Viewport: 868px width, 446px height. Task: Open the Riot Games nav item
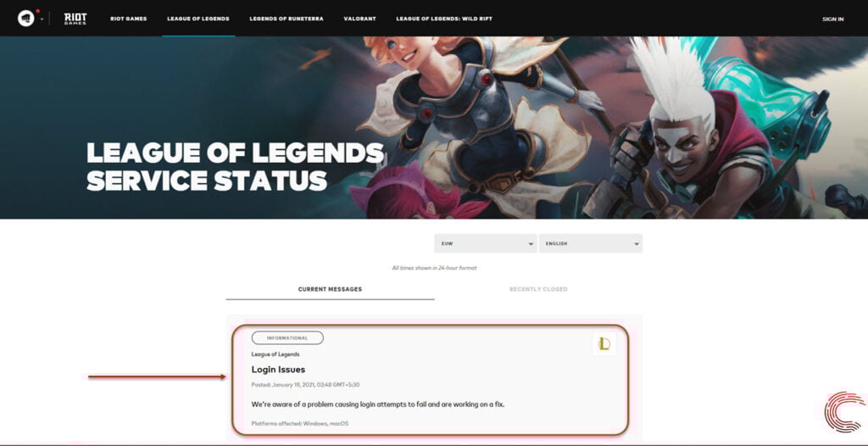point(129,19)
